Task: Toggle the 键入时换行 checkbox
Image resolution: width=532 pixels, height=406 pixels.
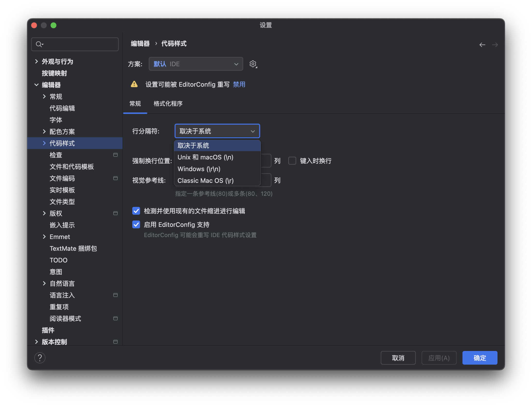Action: [292, 161]
